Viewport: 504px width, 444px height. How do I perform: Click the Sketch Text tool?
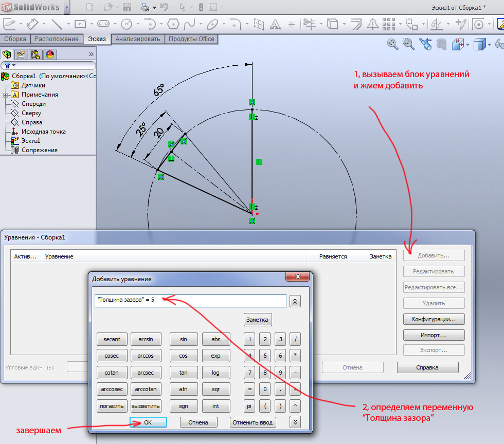pyautogui.click(x=275, y=24)
